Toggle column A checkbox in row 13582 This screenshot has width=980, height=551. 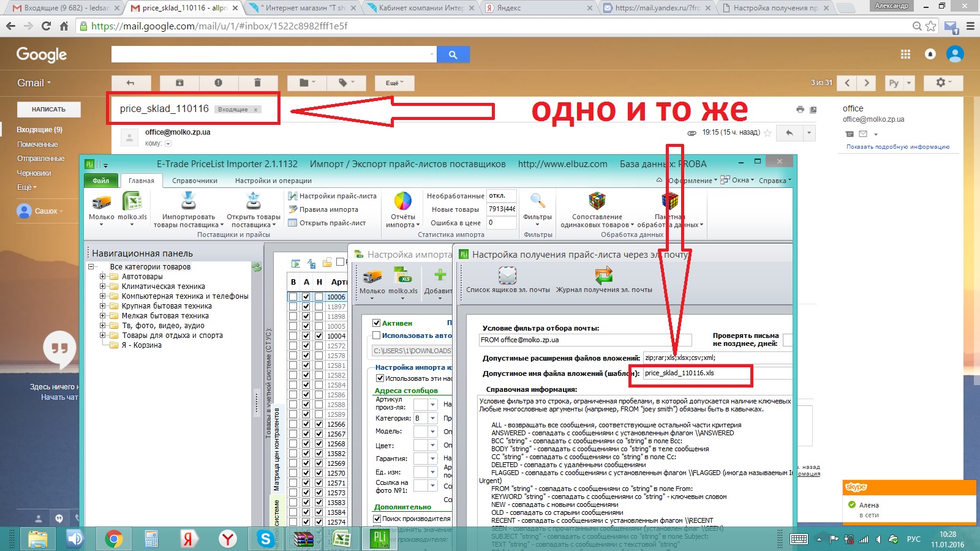(306, 454)
